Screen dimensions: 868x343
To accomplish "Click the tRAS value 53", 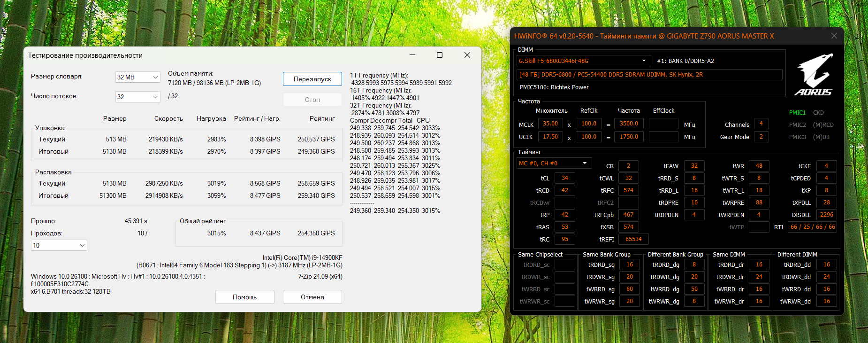I will tap(565, 227).
